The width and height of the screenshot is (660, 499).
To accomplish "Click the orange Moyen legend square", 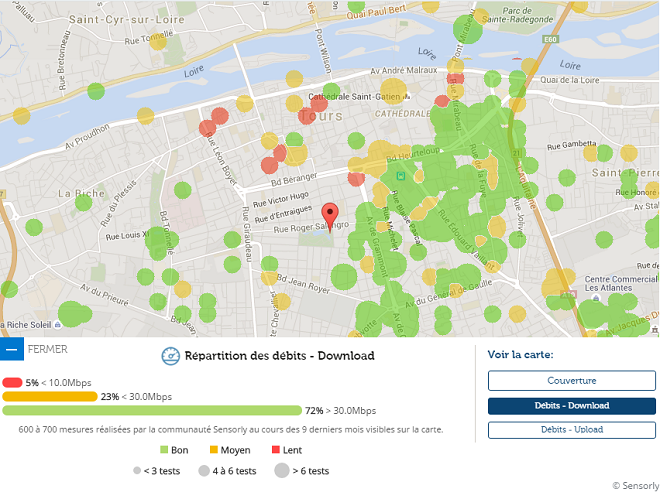I will point(214,450).
